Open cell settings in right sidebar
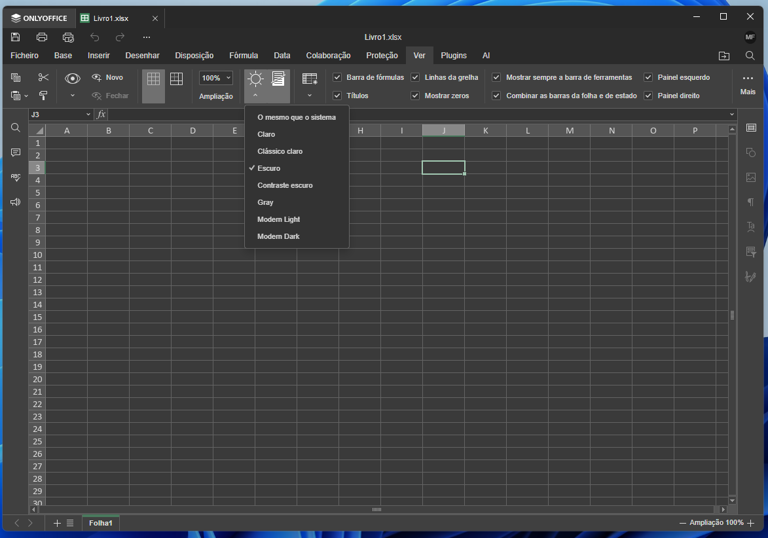 click(x=751, y=128)
